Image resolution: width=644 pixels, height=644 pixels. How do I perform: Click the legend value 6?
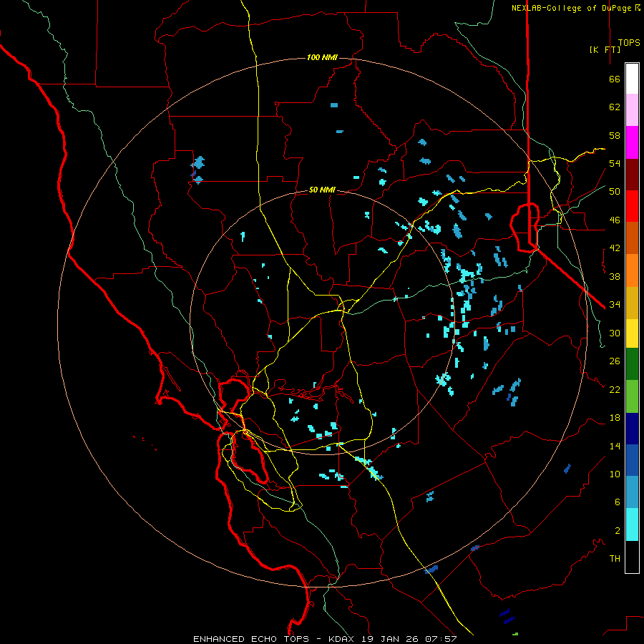pyautogui.click(x=618, y=502)
